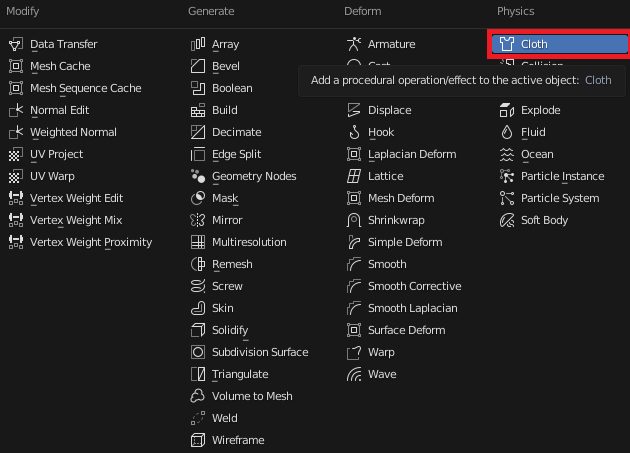Choose the Decimate modifier entry
This screenshot has height=453, width=630.
[x=236, y=132]
